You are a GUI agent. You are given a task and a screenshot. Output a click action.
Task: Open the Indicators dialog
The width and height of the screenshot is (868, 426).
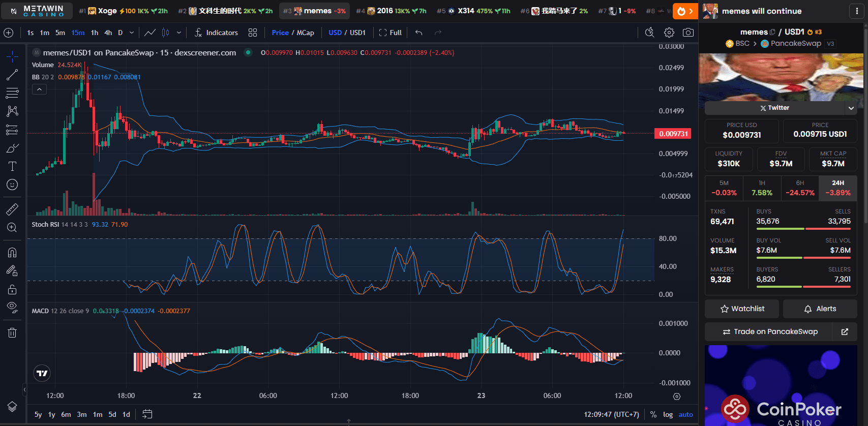pos(216,33)
